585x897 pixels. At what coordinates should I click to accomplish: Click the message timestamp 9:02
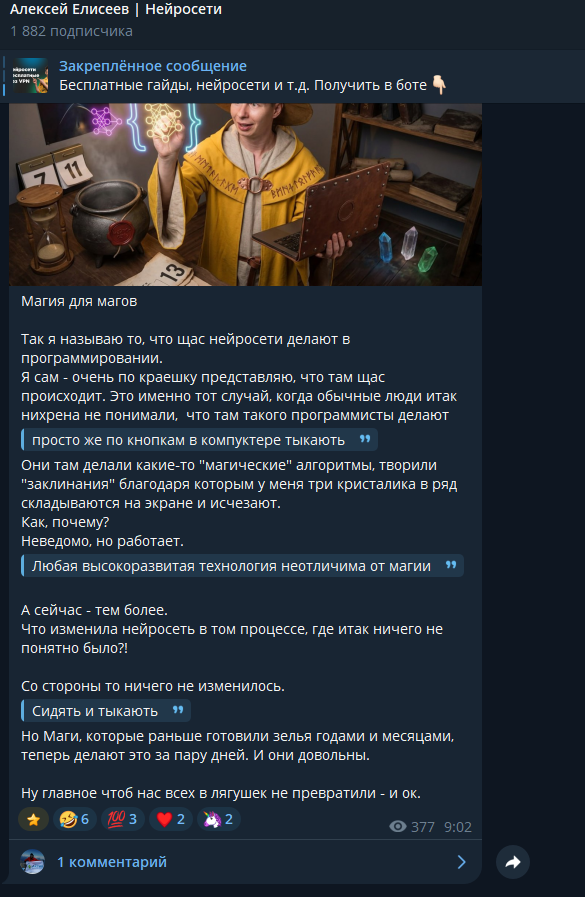point(457,827)
